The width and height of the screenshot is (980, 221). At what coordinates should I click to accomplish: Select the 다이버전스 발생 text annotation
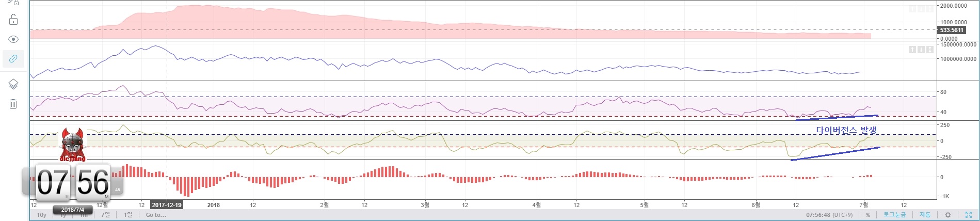846,130
